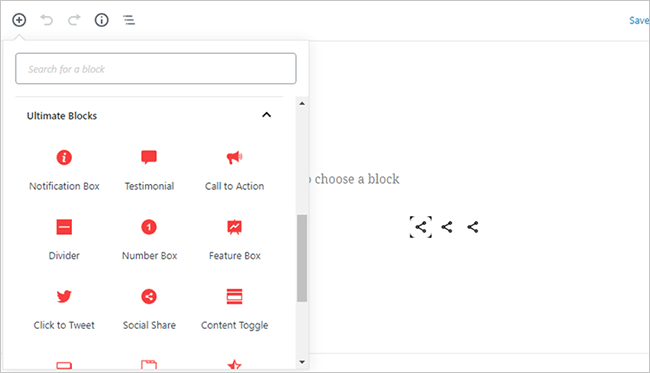Select the bracketed share icon in editor
This screenshot has height=373, width=650.
pos(421,227)
